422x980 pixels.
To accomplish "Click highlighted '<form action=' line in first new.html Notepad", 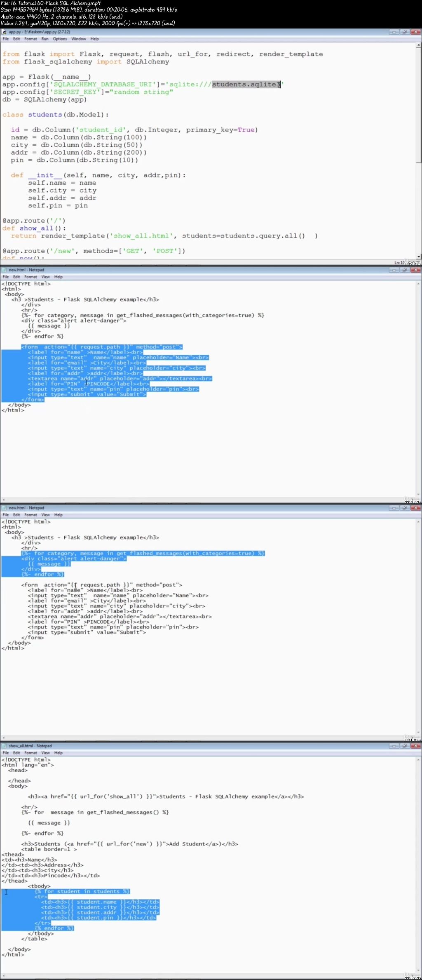I will (x=102, y=347).
